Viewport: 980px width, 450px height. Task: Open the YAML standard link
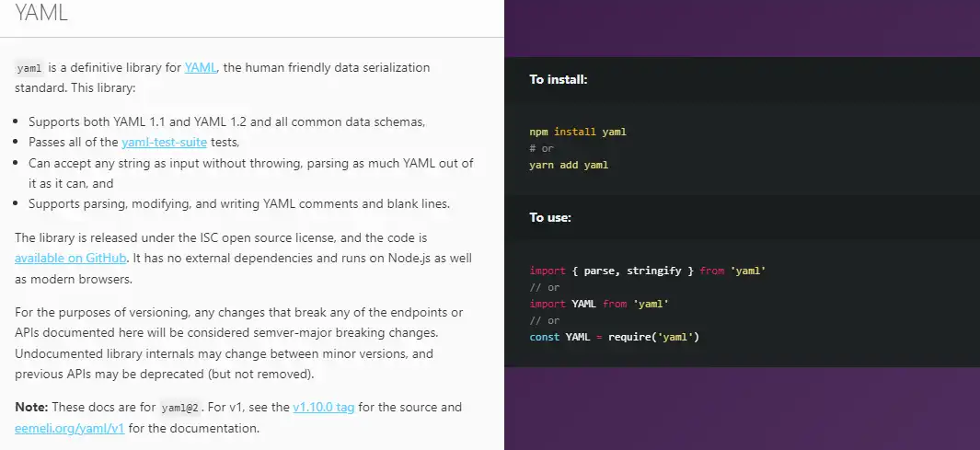click(x=200, y=67)
